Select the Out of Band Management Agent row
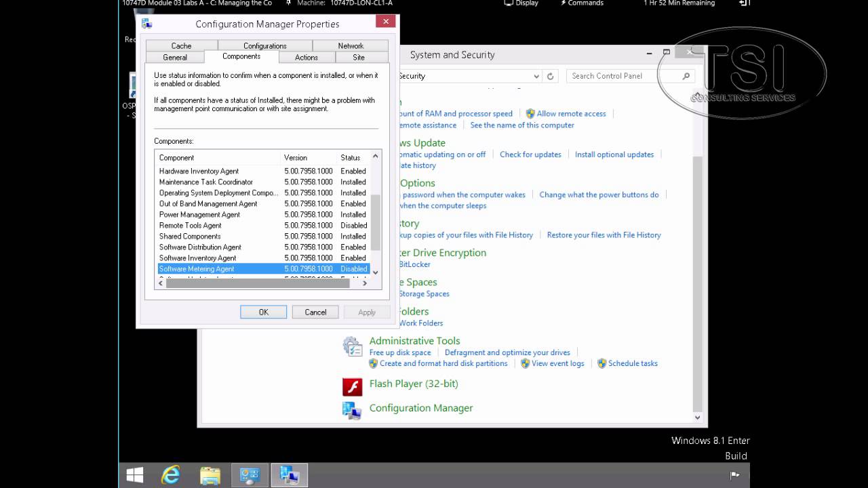868x488 pixels. 263,203
